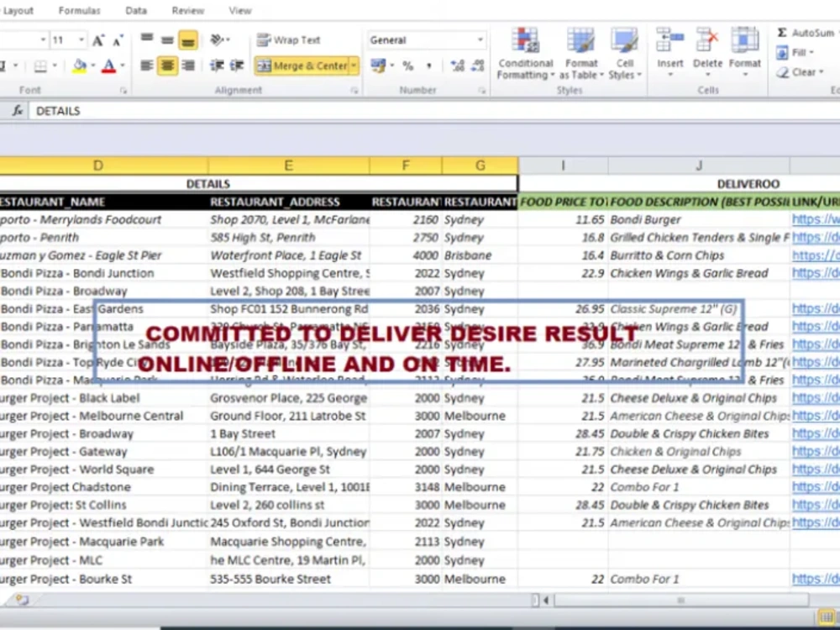This screenshot has width=840, height=630.
Task: Switch to the Formulas ribbon tab
Action: [79, 11]
